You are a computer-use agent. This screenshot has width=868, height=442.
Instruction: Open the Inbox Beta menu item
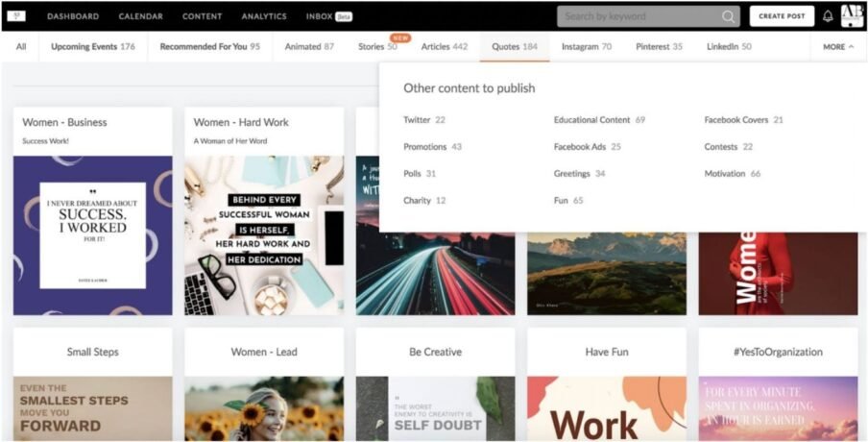pyautogui.click(x=328, y=16)
